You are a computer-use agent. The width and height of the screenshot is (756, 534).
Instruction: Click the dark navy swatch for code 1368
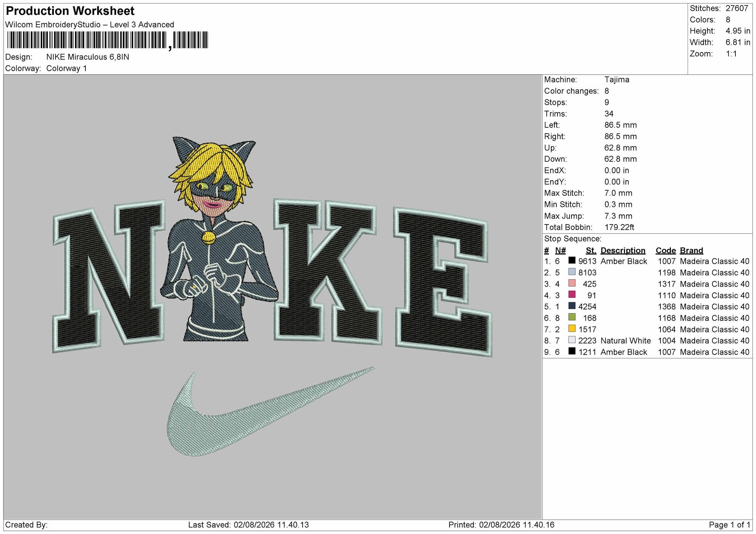pos(572,306)
